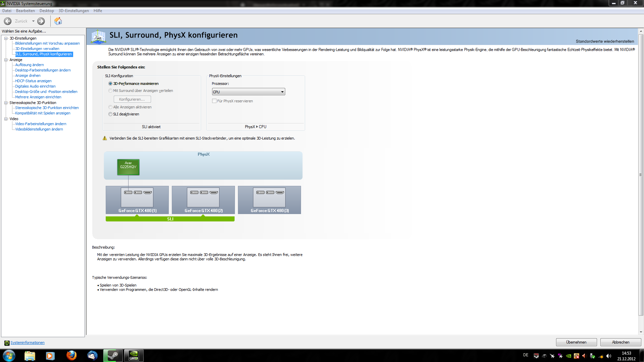Open the 3D-Einstellungen menu
The image size is (644, 362).
click(74, 11)
